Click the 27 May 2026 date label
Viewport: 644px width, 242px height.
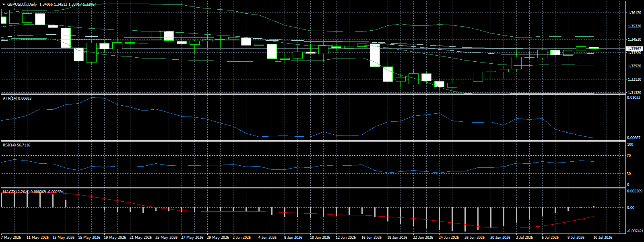pyautogui.click(x=192, y=238)
